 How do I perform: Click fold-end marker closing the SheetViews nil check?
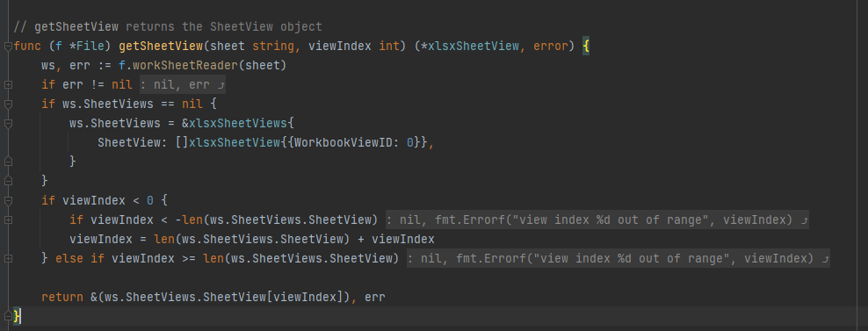tap(8, 181)
